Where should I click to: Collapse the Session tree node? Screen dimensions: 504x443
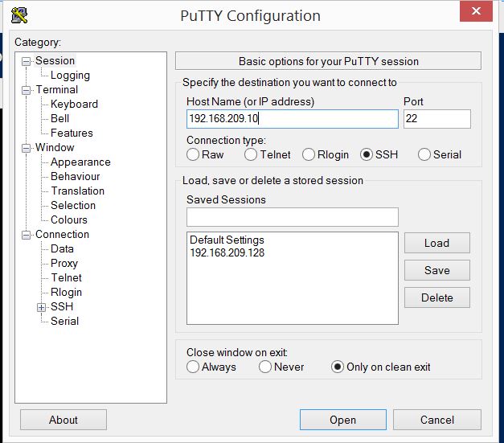(26, 61)
